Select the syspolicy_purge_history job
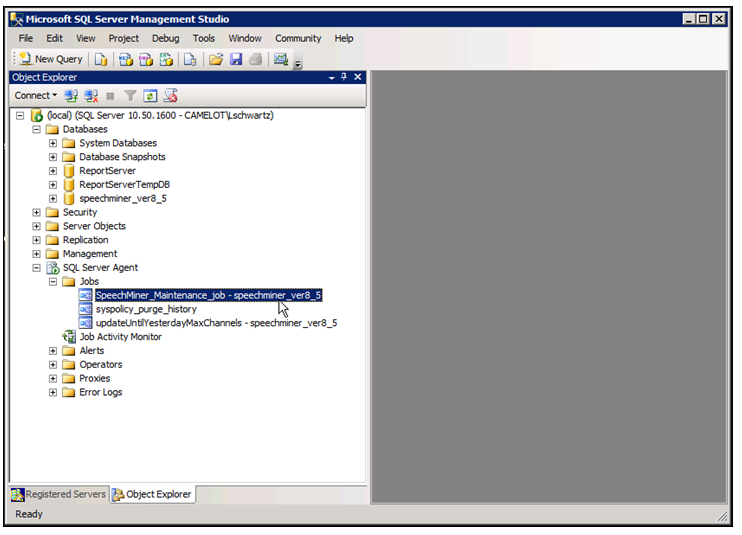This screenshot has height=535, width=742. click(x=146, y=309)
